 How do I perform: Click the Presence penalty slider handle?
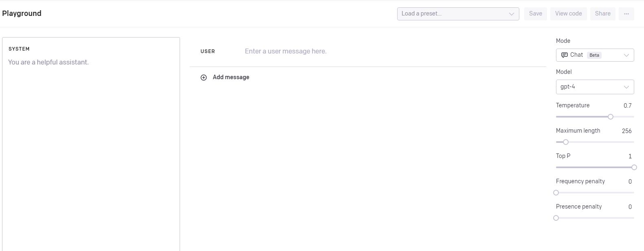[556, 218]
